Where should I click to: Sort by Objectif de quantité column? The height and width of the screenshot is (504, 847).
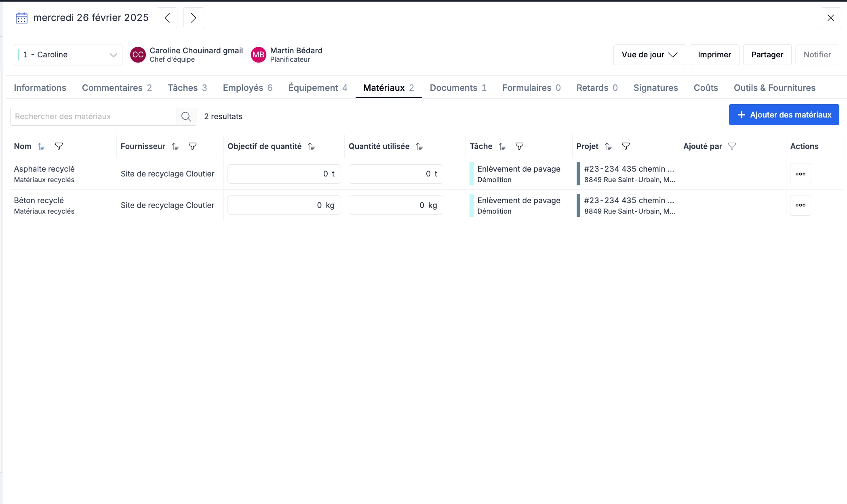click(312, 147)
